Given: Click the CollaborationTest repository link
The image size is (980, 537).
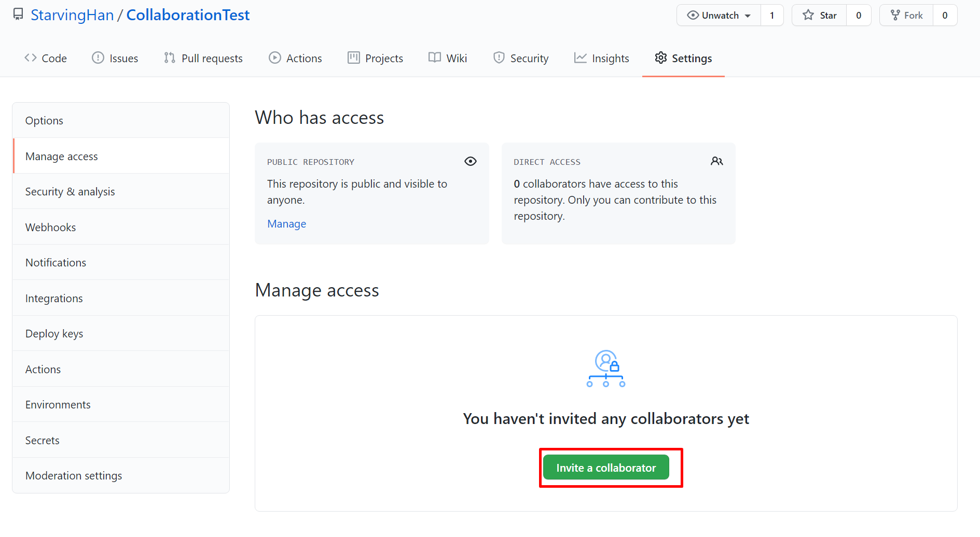Looking at the screenshot, I should pos(188,15).
